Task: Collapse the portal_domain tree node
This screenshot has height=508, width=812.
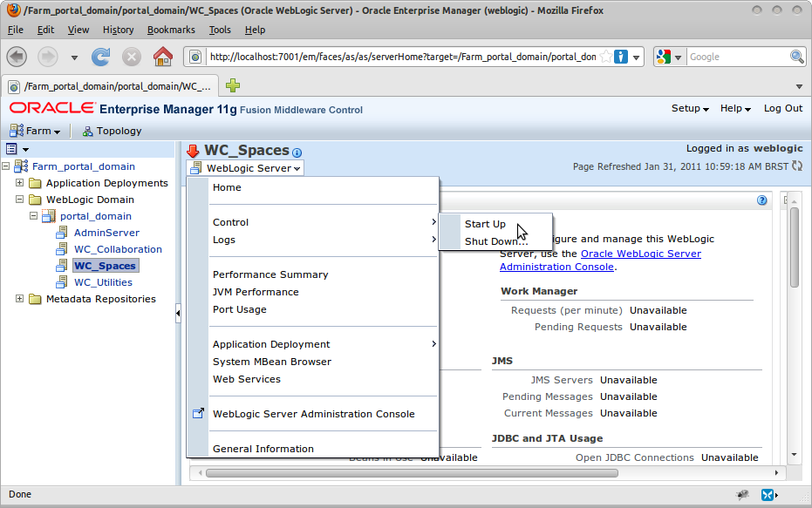Action: pos(33,216)
